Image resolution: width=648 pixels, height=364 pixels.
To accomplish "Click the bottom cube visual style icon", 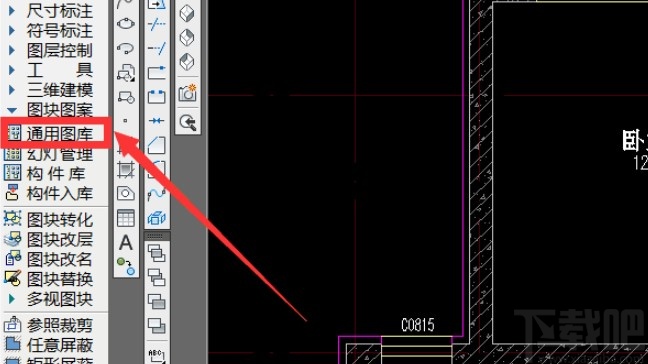I will [x=187, y=62].
